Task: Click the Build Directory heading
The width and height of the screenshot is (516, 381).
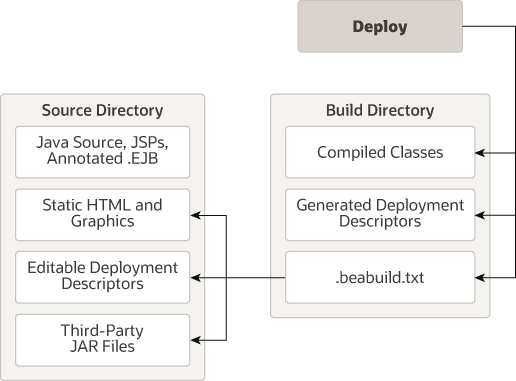Action: click(380, 110)
